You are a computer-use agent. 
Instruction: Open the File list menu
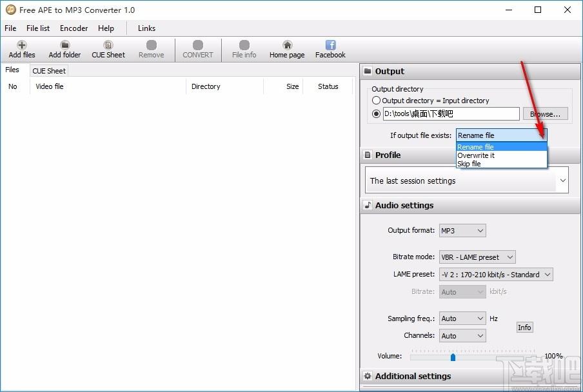point(38,28)
